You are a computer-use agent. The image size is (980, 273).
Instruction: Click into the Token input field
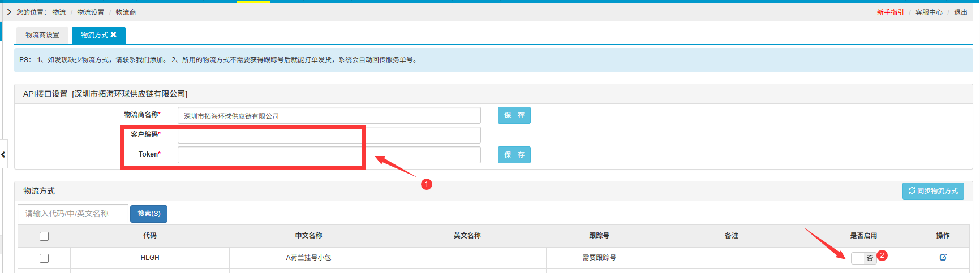click(329, 155)
